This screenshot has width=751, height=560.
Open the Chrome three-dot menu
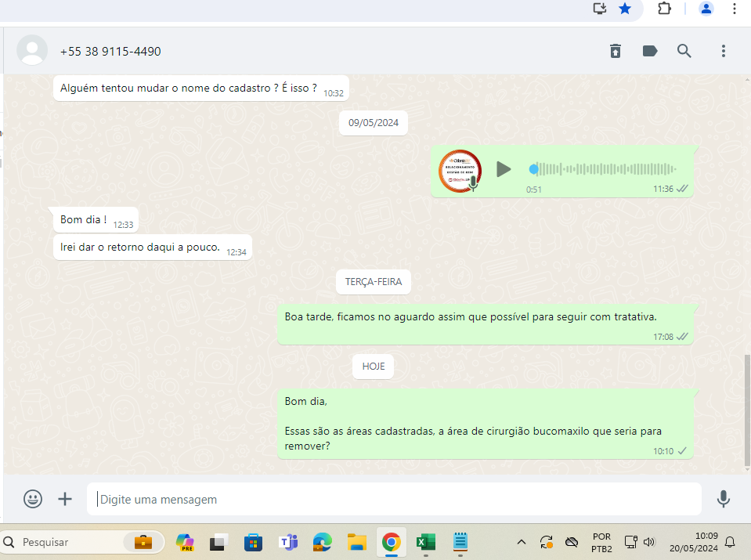(x=735, y=9)
